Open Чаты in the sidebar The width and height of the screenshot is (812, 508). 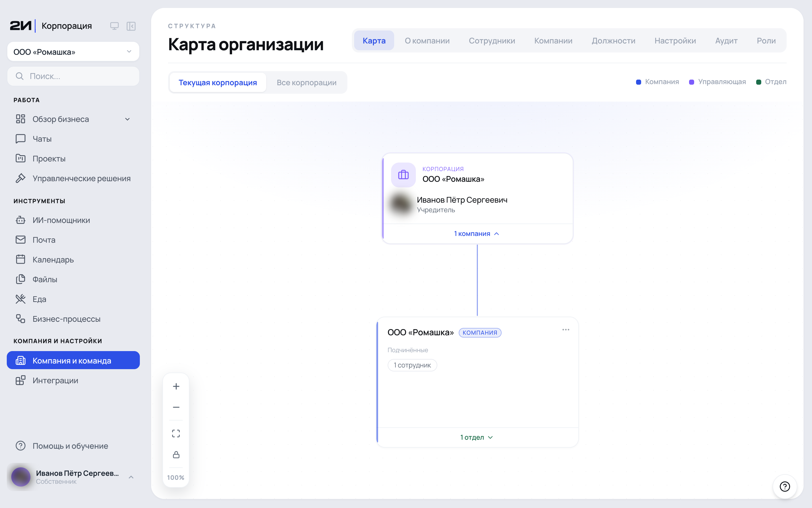[x=73, y=139]
